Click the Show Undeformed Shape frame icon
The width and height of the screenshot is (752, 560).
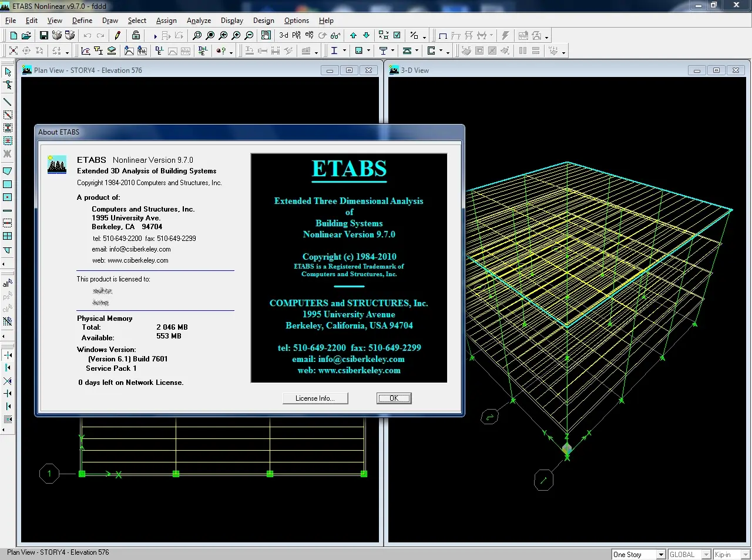click(x=443, y=35)
